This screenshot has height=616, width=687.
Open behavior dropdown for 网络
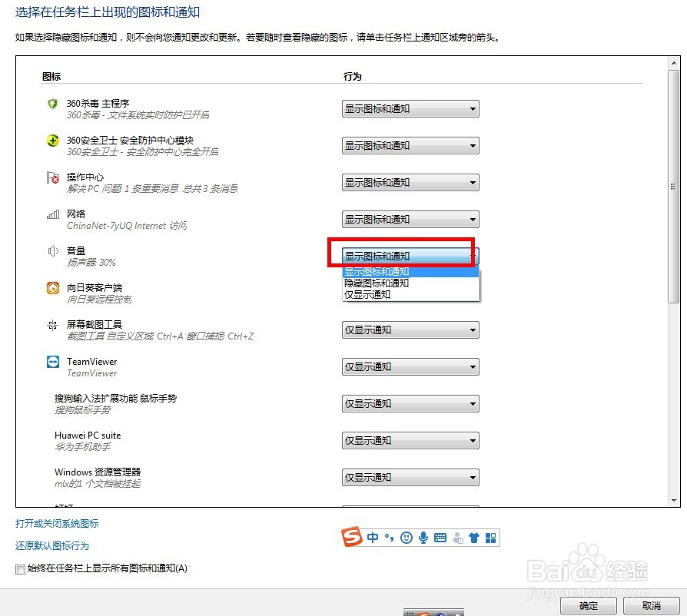coord(410,219)
